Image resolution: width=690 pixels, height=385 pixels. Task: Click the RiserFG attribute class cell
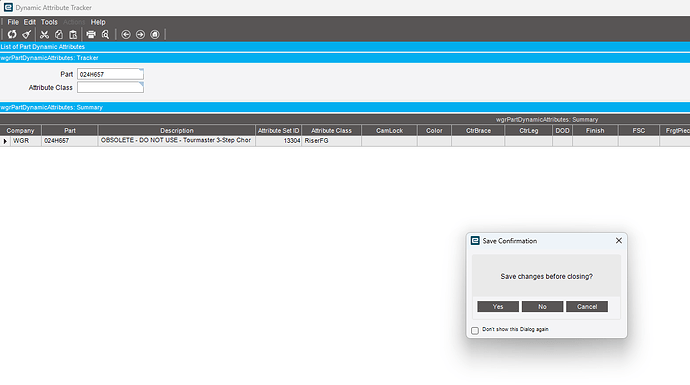pos(331,141)
